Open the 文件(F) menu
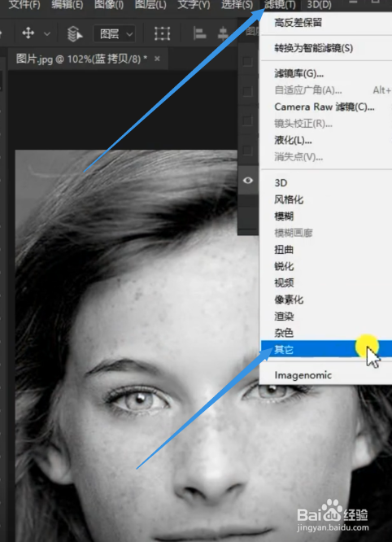The image size is (392, 542). (x=24, y=5)
